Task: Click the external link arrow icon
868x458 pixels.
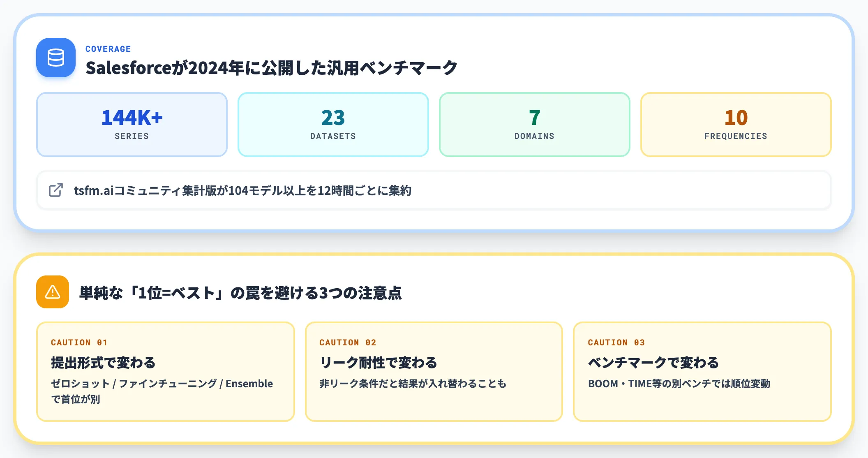Action: [56, 190]
